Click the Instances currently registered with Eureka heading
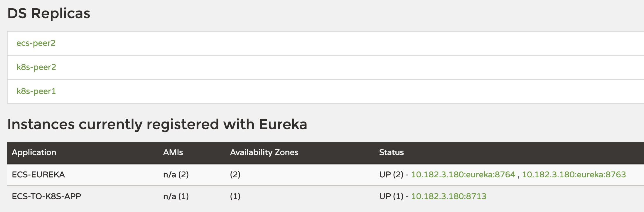Viewport: 644px width, 212px height. 157,124
